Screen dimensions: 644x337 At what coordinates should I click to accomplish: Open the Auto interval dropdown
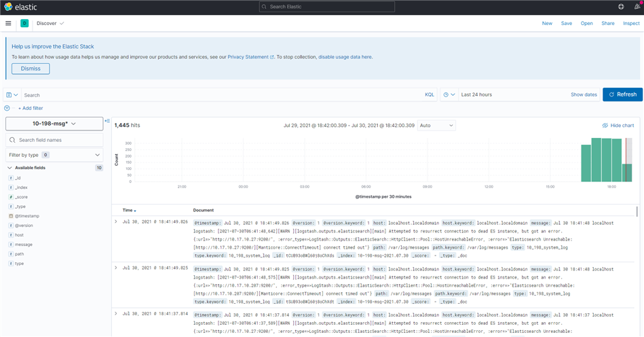pos(436,125)
